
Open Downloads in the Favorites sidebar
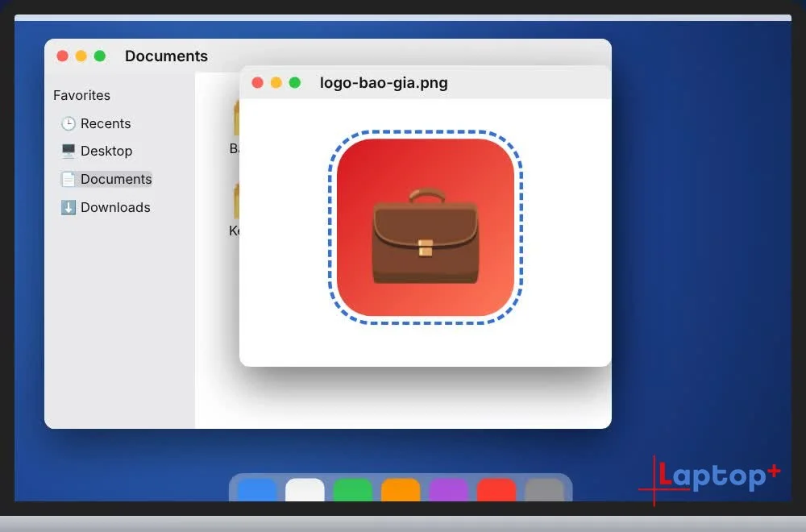(x=106, y=207)
